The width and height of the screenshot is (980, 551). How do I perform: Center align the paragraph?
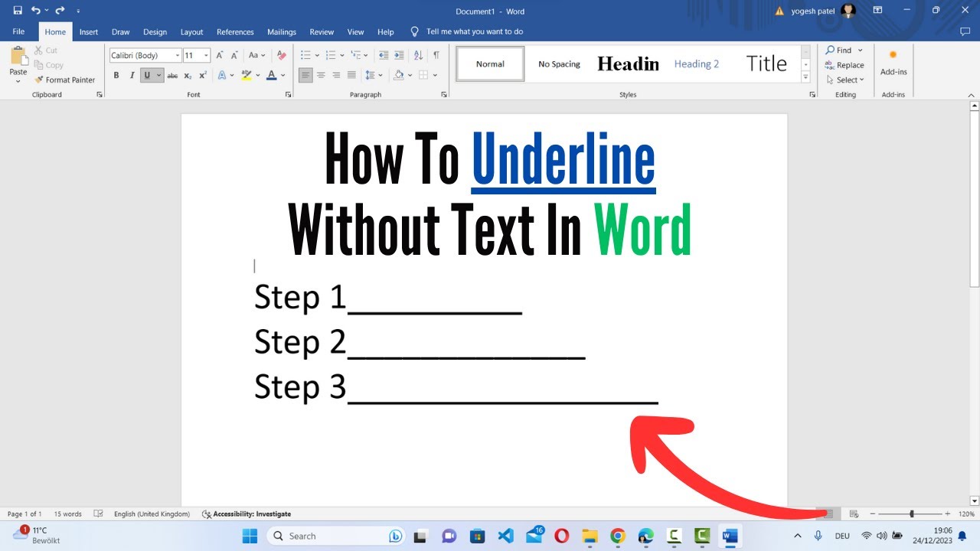[x=321, y=75]
